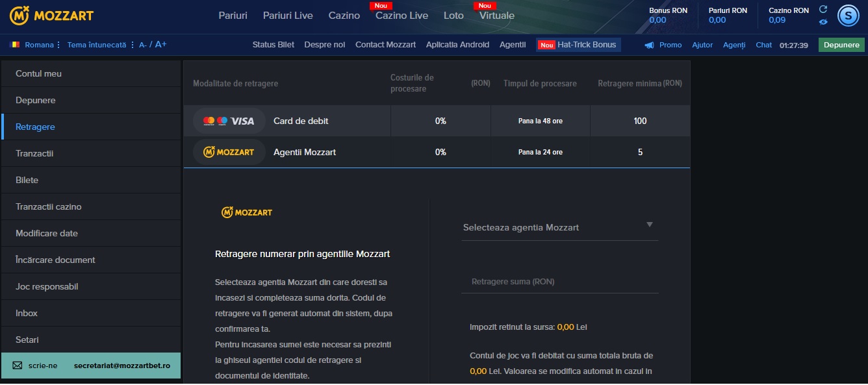Image resolution: width=868 pixels, height=385 pixels.
Task: Open Inbox in the sidebar
Action: pyautogui.click(x=91, y=314)
